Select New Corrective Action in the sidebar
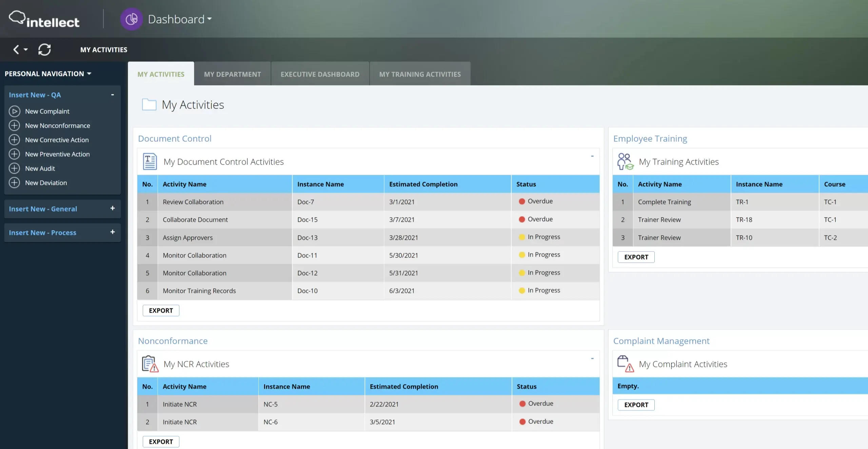868x449 pixels. pyautogui.click(x=57, y=139)
